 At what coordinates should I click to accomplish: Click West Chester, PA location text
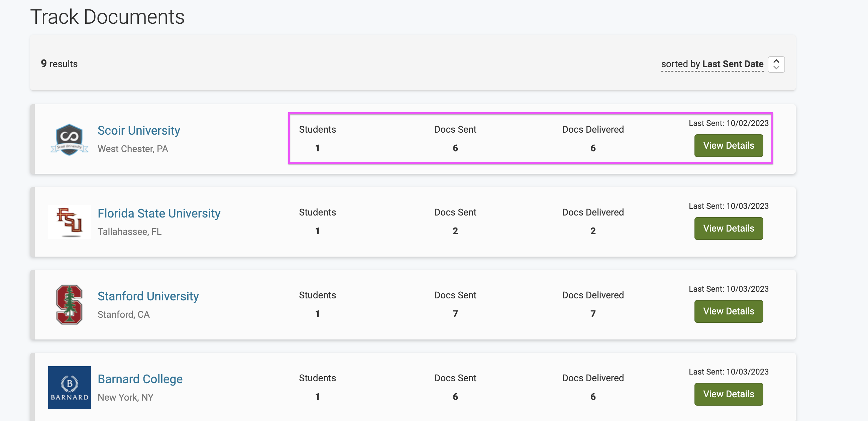[x=133, y=149]
